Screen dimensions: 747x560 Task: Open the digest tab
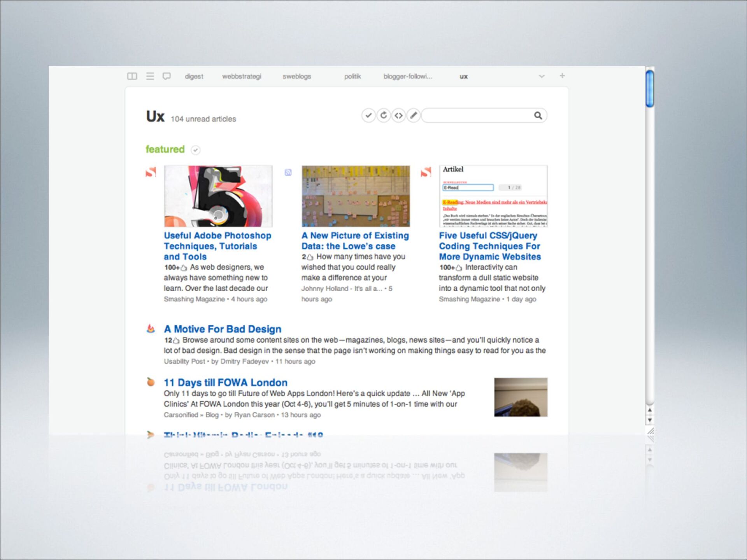click(x=194, y=77)
